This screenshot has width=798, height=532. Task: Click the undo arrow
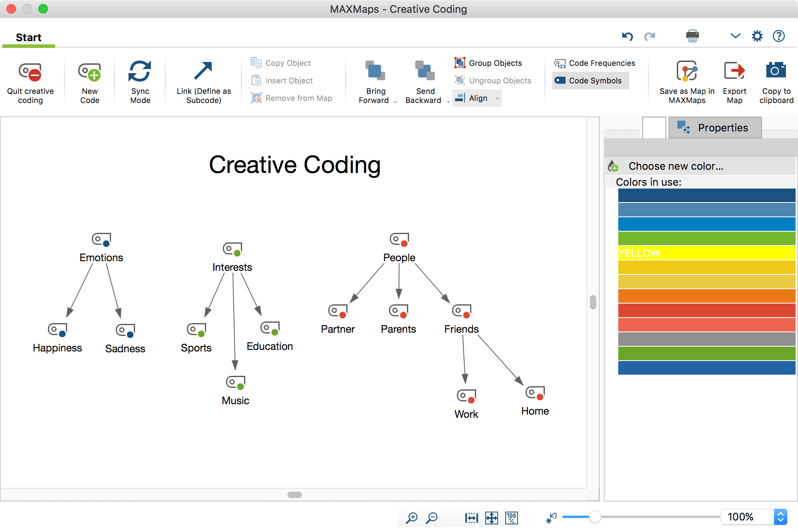click(x=627, y=36)
